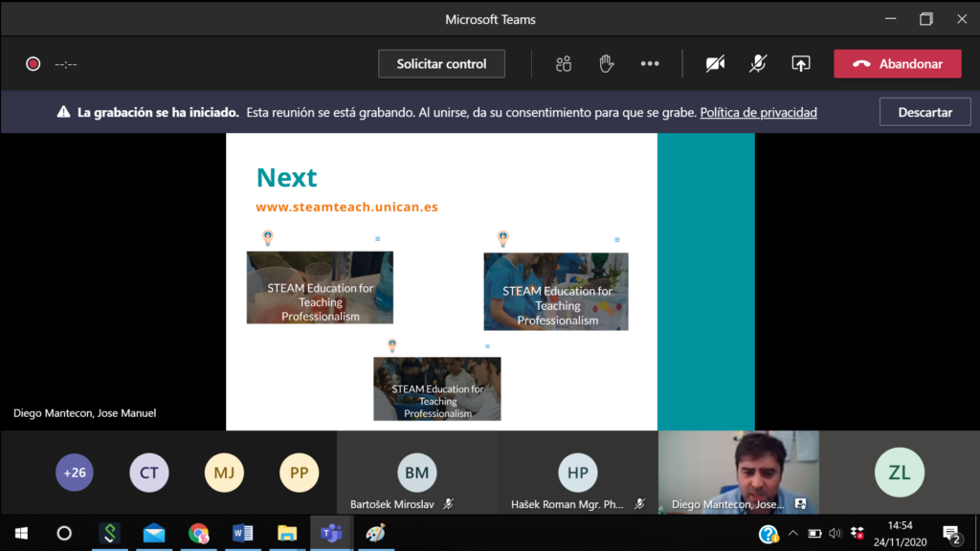Open Microsoft Word from the taskbar
980x551 pixels.
pyautogui.click(x=242, y=534)
